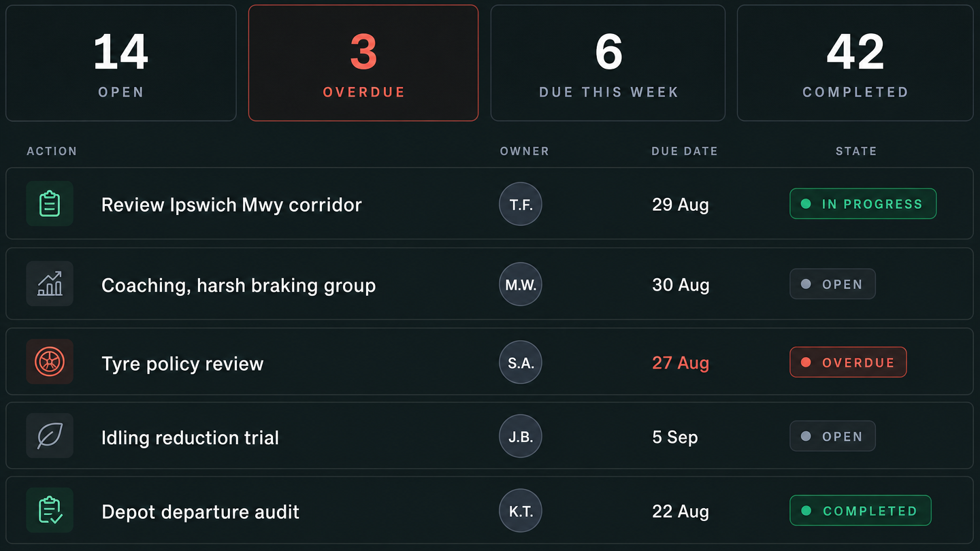Open the M.W. owner avatar
The height and width of the screenshot is (551, 980).
[x=521, y=284]
